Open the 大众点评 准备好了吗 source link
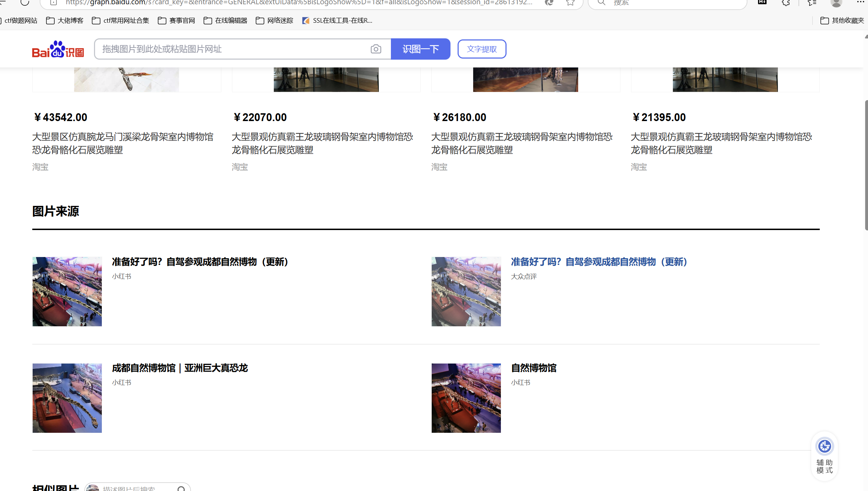 [600, 262]
